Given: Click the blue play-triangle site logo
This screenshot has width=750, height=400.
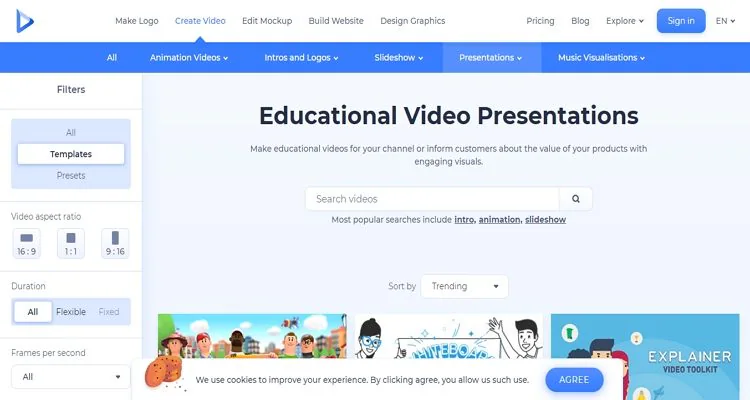Looking at the screenshot, I should click(x=25, y=21).
